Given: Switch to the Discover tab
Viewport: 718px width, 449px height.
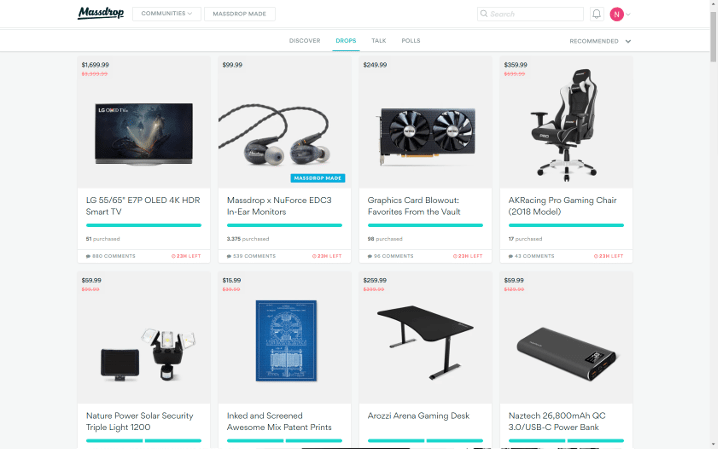Looking at the screenshot, I should click(305, 41).
